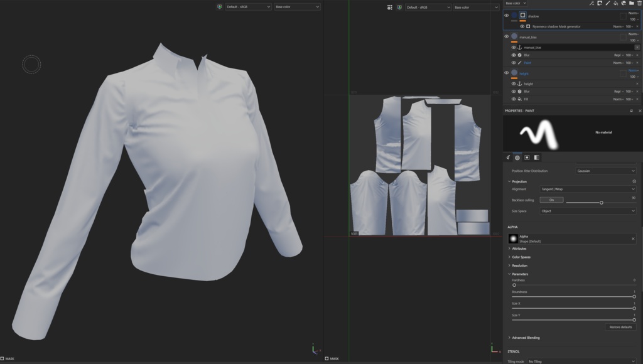Open the add effect wand icon
Screen dimensions: 643x364
592,3
